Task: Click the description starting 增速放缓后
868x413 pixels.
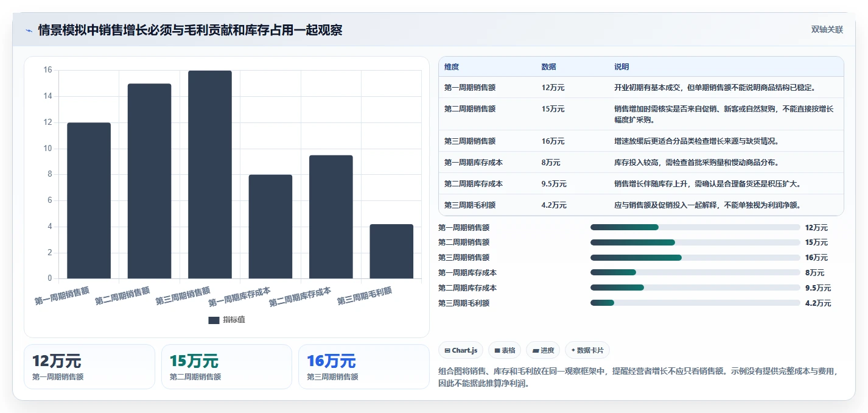Action: coord(696,141)
